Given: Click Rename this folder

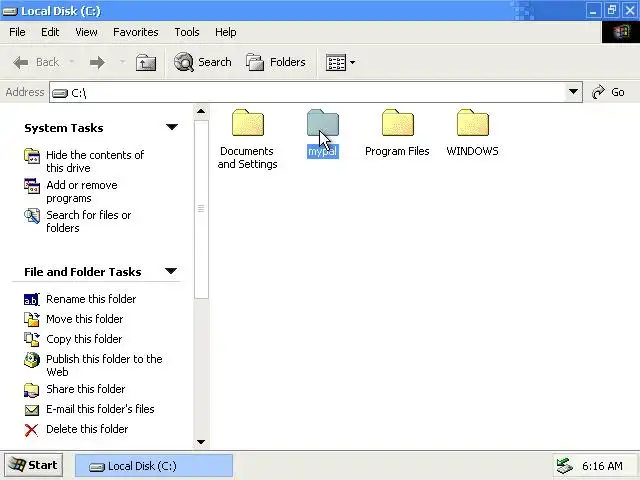Looking at the screenshot, I should coord(91,299).
